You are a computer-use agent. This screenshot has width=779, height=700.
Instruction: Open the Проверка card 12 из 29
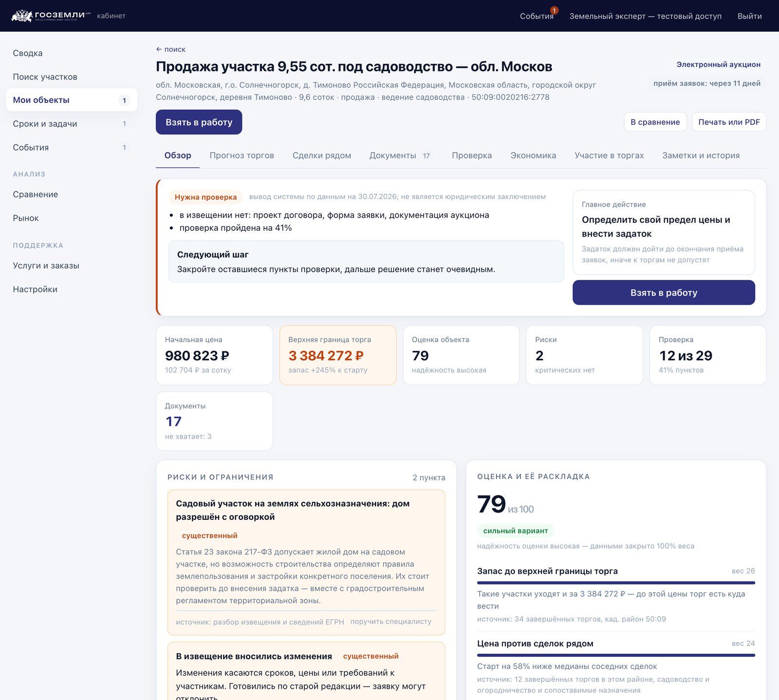pos(708,355)
